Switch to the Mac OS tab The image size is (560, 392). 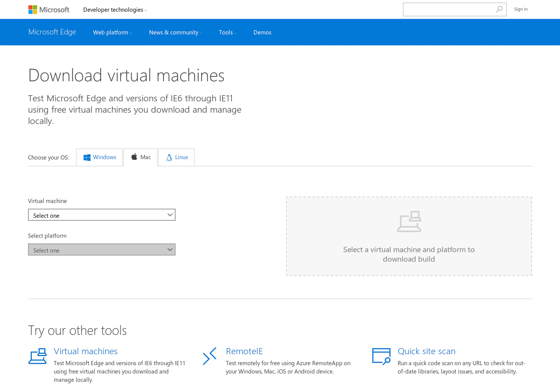pyautogui.click(x=140, y=157)
